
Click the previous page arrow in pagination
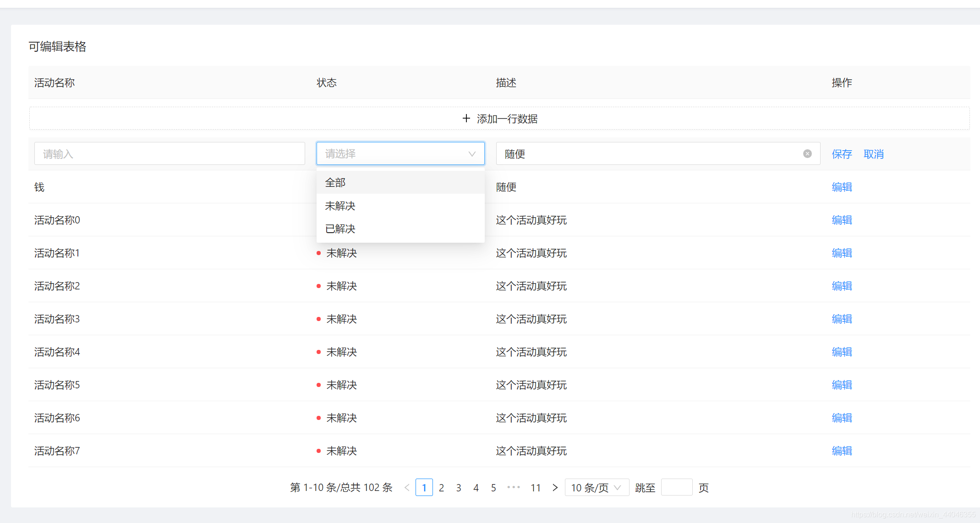pos(406,487)
